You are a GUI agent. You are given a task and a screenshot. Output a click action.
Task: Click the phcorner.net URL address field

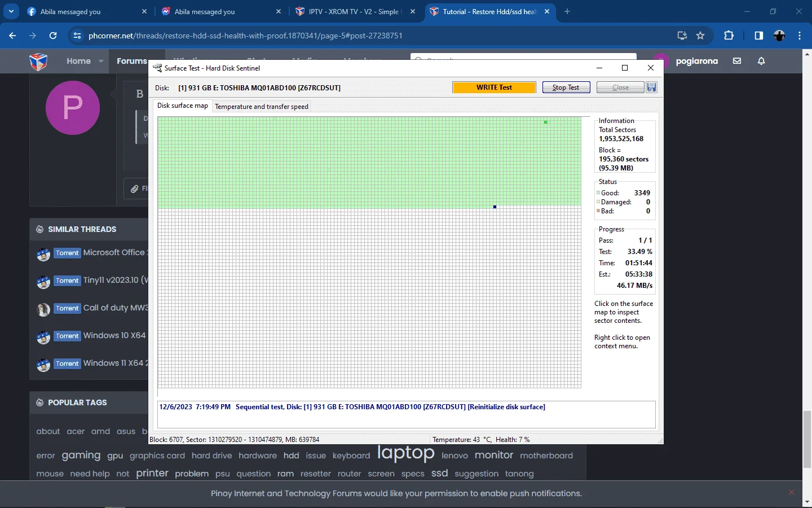pos(245,36)
